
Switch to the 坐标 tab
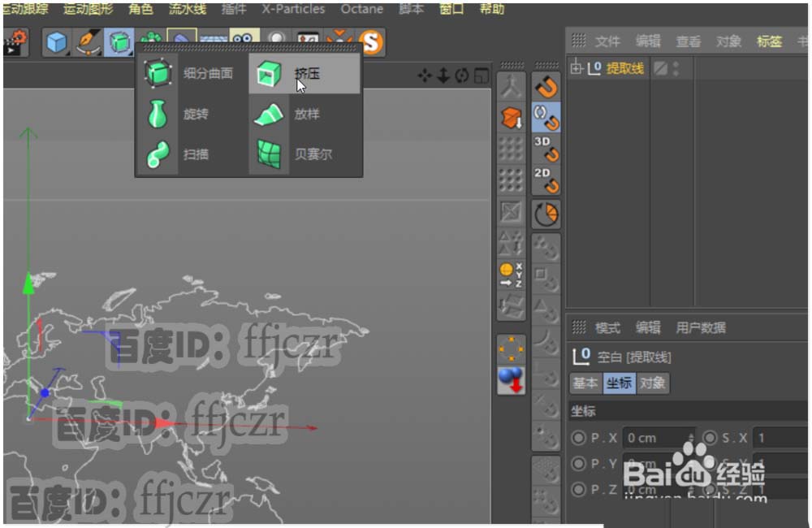pos(620,383)
